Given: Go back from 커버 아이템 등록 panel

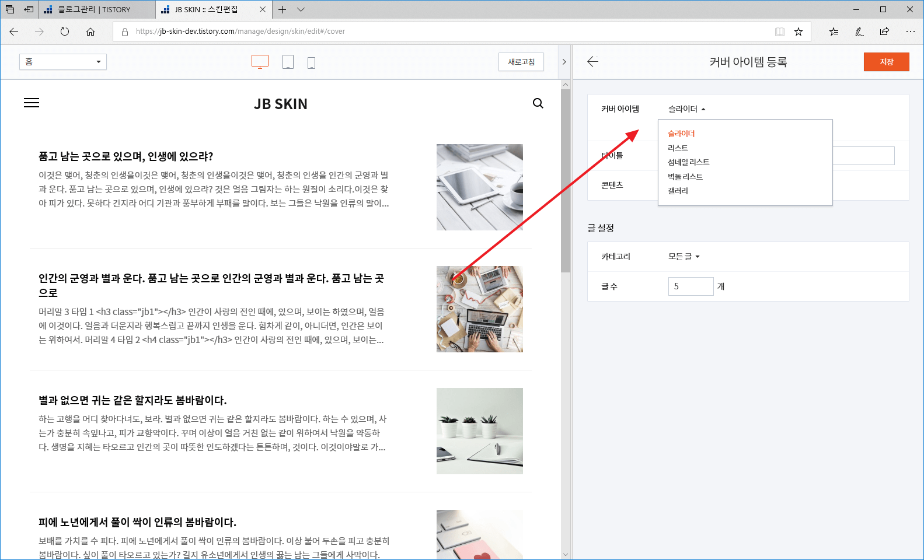Looking at the screenshot, I should pyautogui.click(x=593, y=62).
